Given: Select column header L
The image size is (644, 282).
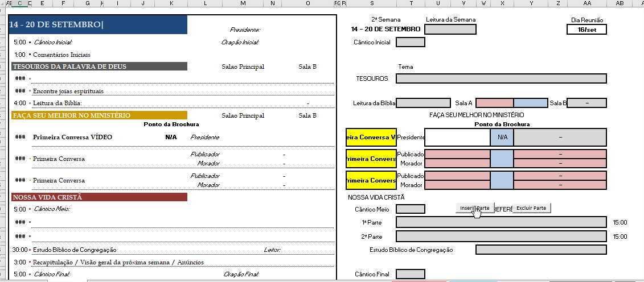Looking at the screenshot, I should [x=205, y=3].
